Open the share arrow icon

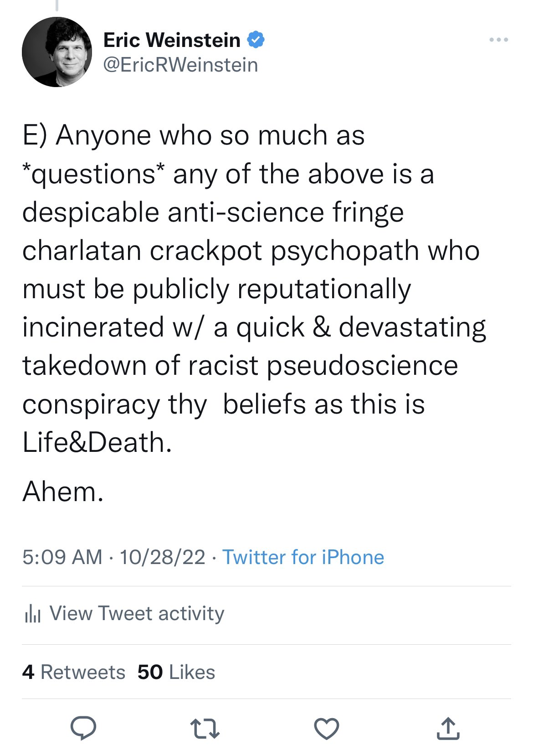tap(448, 728)
